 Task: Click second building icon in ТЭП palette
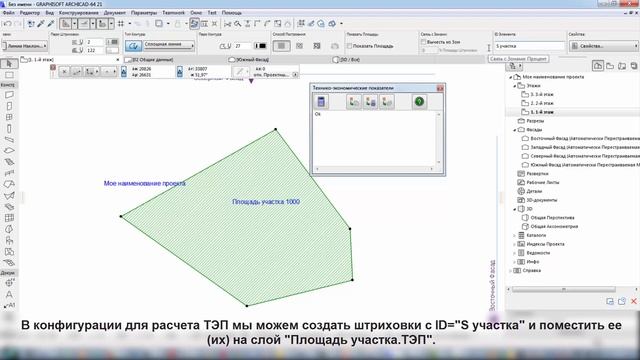370,101
